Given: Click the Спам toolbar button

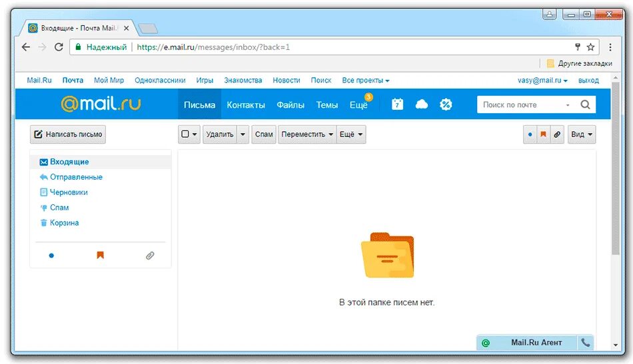Looking at the screenshot, I should pyautogui.click(x=264, y=134).
